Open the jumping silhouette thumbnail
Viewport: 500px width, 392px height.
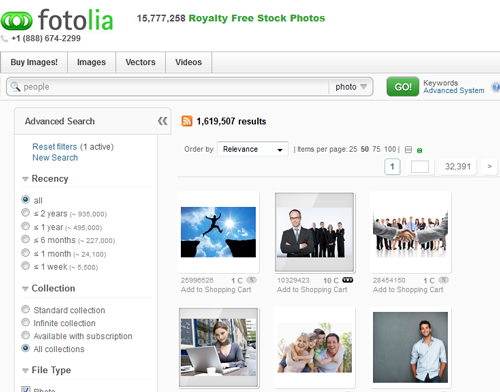pyautogui.click(x=218, y=232)
